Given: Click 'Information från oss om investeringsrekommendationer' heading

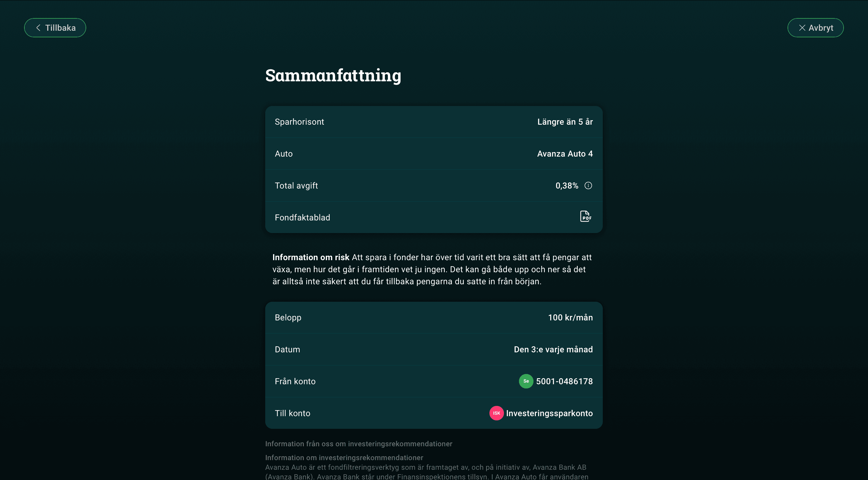Looking at the screenshot, I should (x=359, y=444).
